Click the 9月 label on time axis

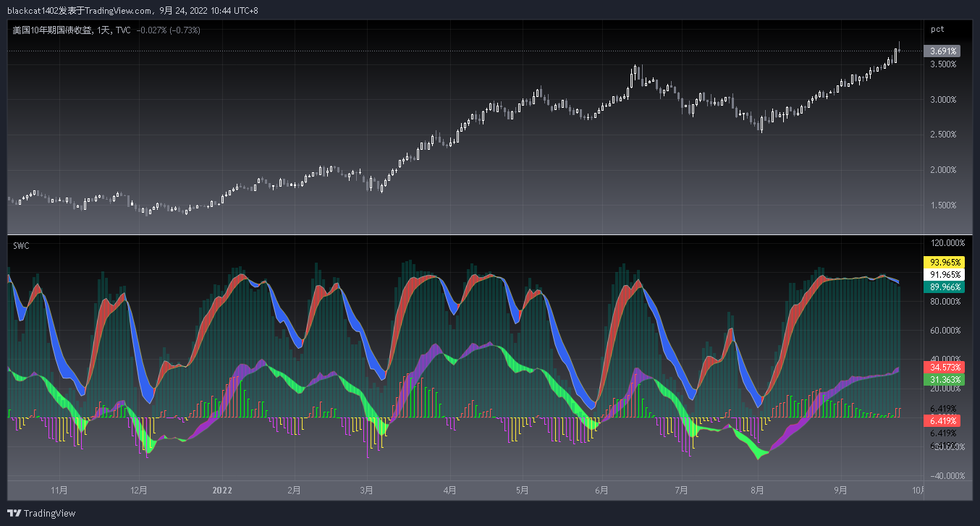click(x=840, y=490)
